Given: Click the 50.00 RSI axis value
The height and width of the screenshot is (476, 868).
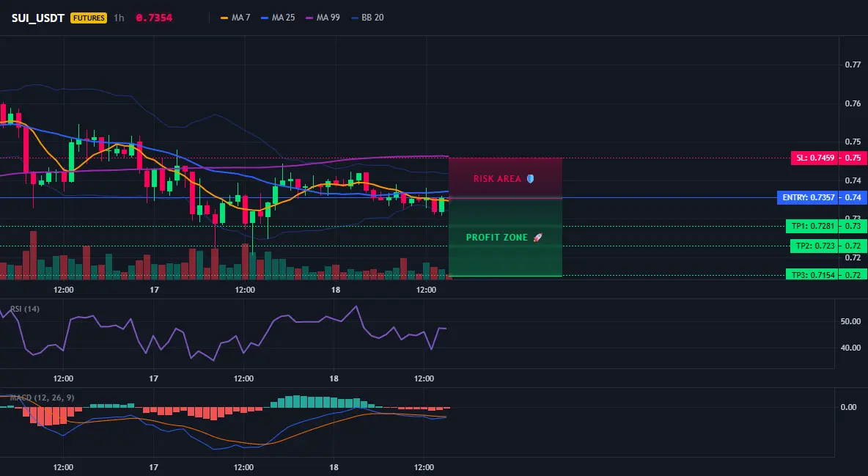Looking at the screenshot, I should click(x=850, y=321).
